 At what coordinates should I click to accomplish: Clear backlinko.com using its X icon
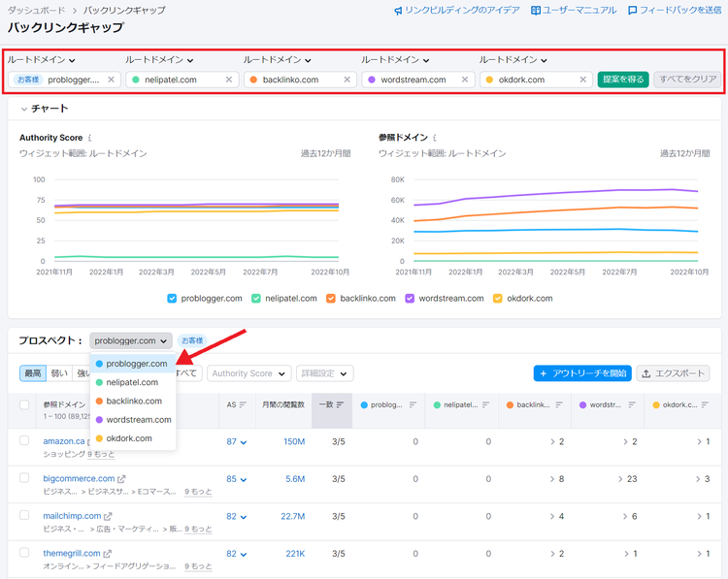[x=347, y=80]
